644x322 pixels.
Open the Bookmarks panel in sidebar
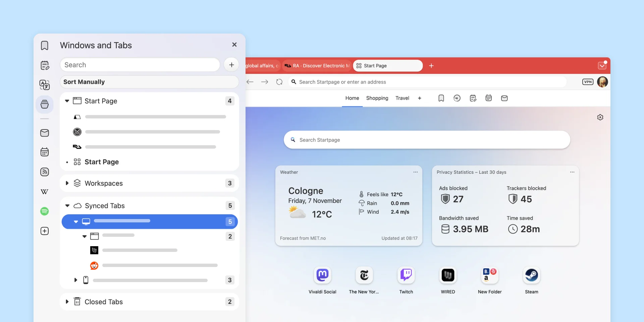(45, 46)
